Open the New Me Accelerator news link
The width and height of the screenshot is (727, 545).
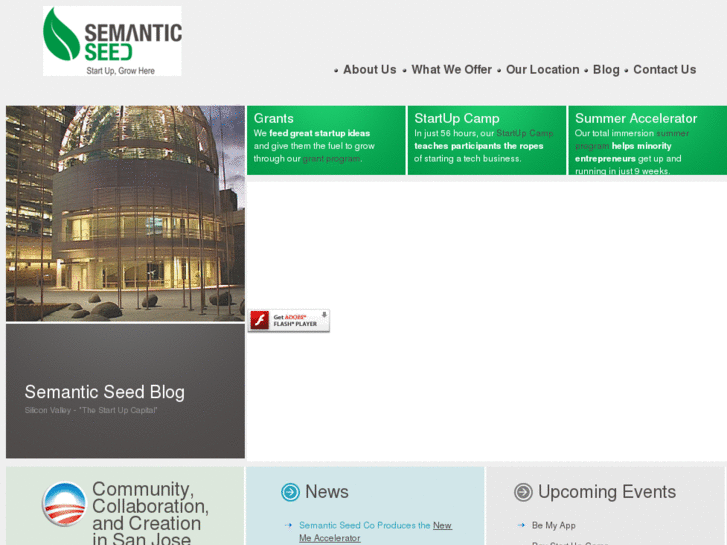tap(440, 526)
